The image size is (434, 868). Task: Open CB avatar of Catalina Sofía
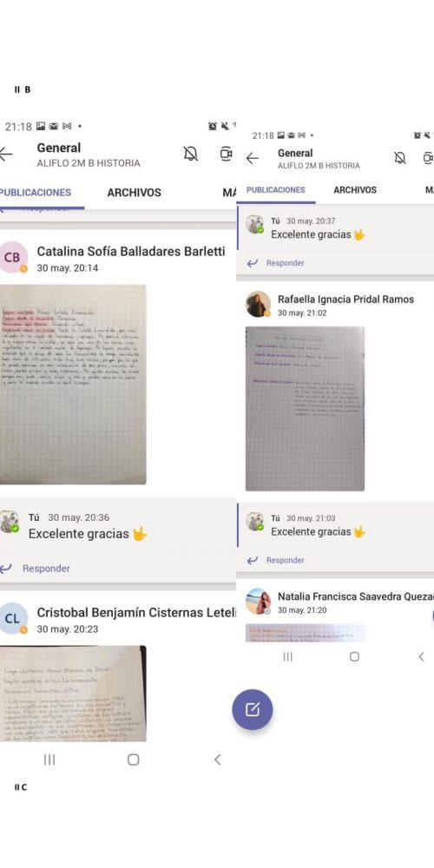[12, 258]
